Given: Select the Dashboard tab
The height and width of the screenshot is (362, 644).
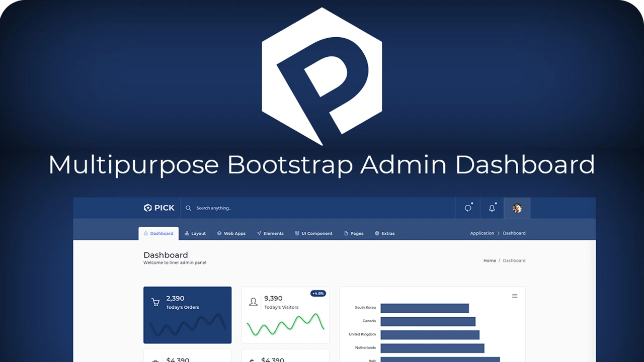Looking at the screenshot, I should [158, 233].
